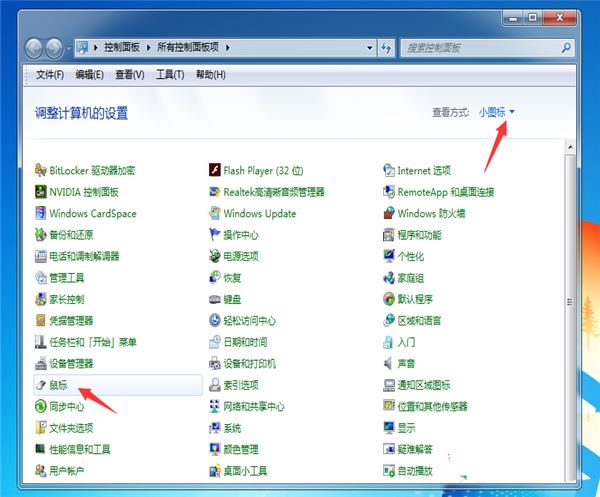
Task: Open the 疑难解答 link
Action: pyautogui.click(x=415, y=449)
